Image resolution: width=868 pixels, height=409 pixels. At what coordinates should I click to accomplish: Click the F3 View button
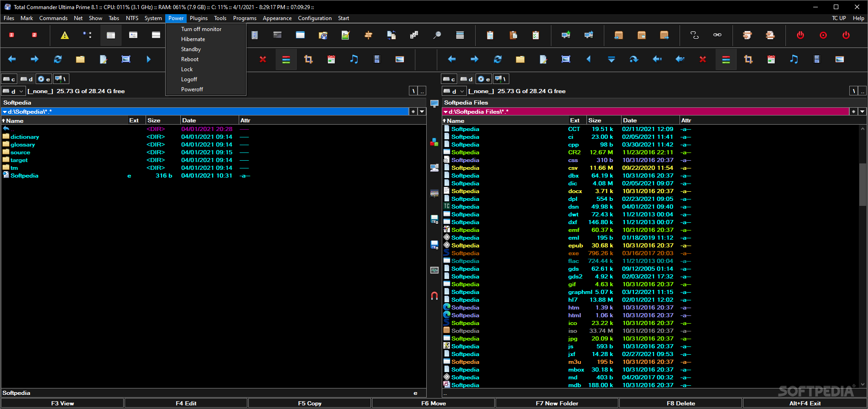(63, 403)
